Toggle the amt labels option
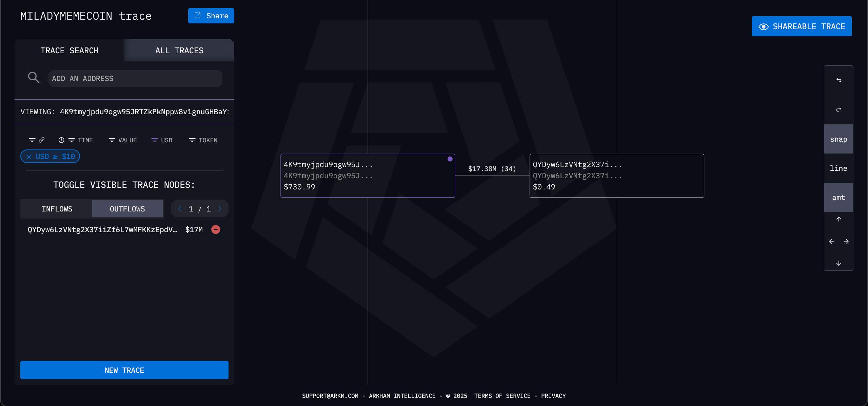The height and width of the screenshot is (406, 868). point(839,197)
